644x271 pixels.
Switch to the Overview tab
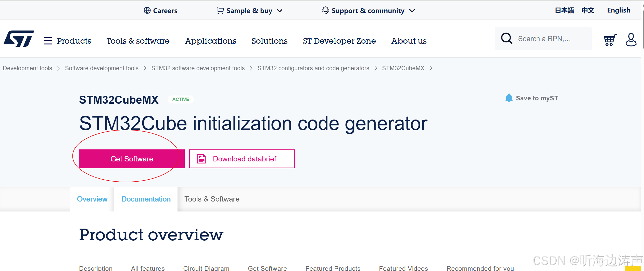click(92, 199)
